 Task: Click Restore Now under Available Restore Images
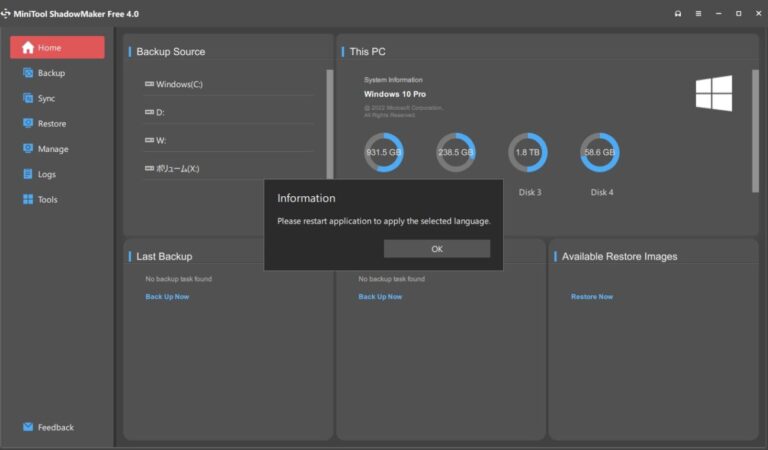pyautogui.click(x=592, y=297)
